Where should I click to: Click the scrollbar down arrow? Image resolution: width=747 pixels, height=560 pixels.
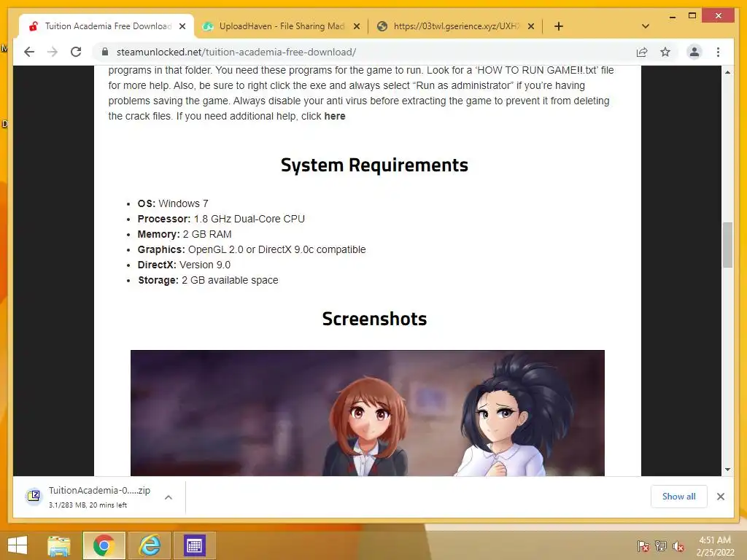(x=727, y=470)
